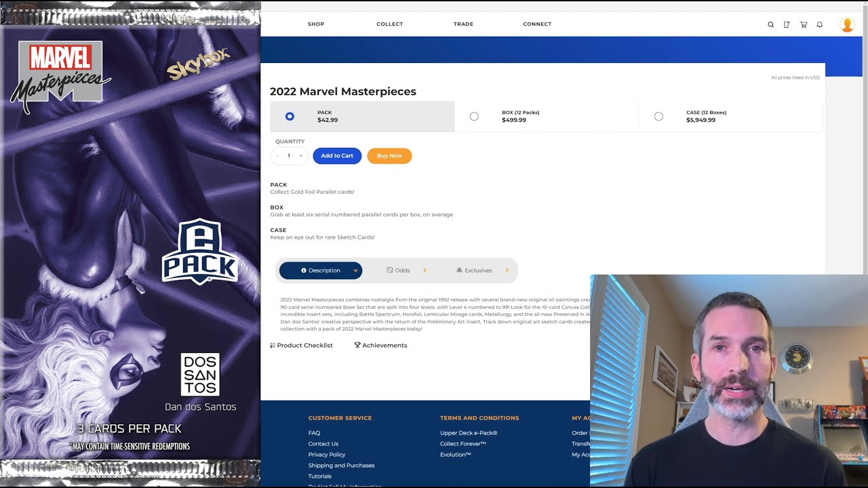The height and width of the screenshot is (488, 868).
Task: Open the notifications bell icon
Action: click(x=820, y=24)
